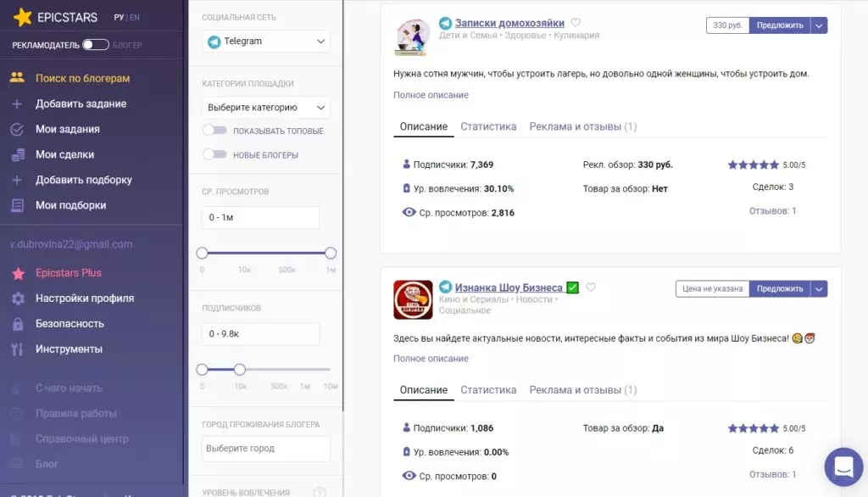The width and height of the screenshot is (868, 497).
Task: Click the lock icon beside Безопасность
Action: [18, 324]
